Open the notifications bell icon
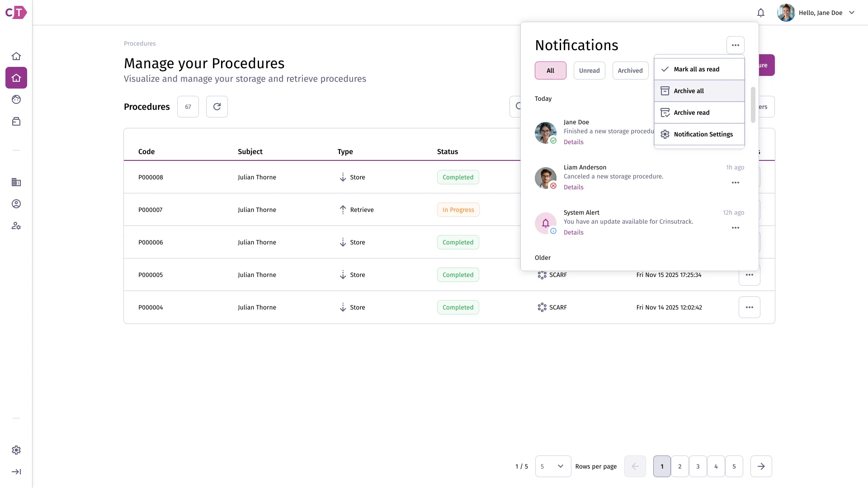 click(761, 13)
